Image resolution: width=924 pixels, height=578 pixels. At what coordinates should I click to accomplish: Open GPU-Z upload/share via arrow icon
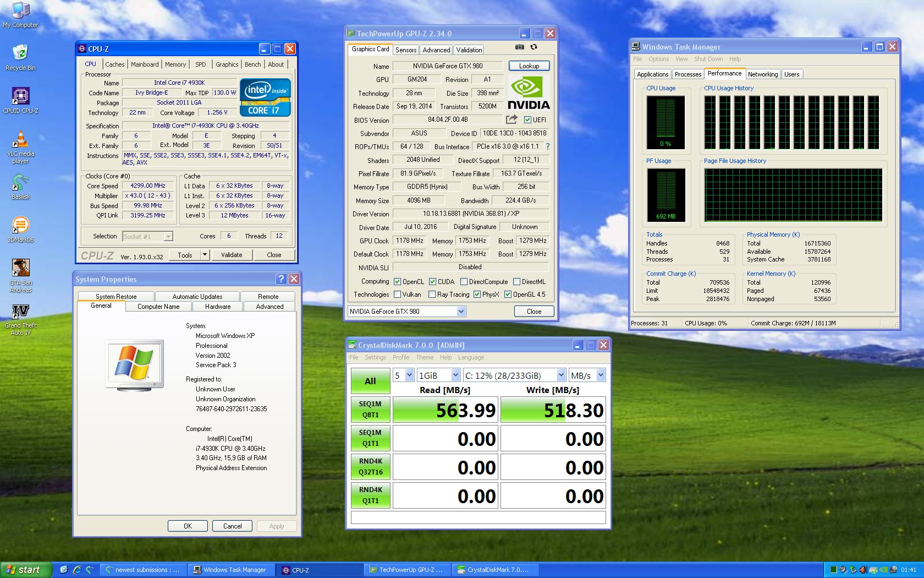click(511, 119)
